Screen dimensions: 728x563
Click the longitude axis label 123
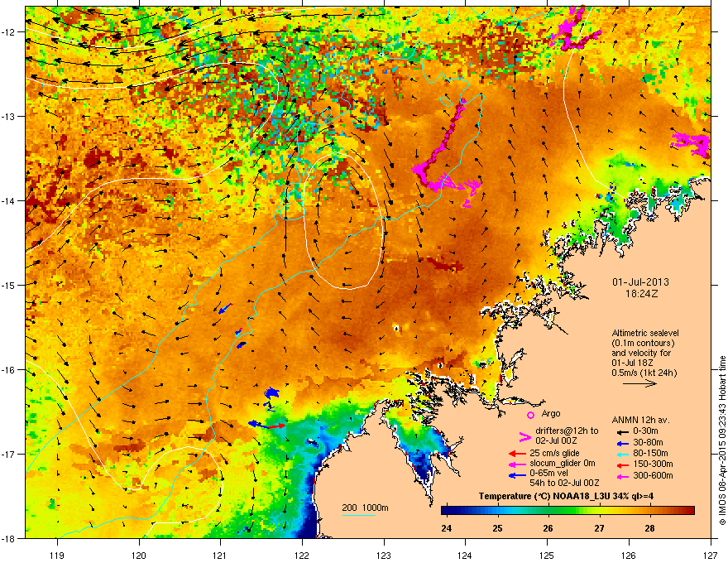pyautogui.click(x=384, y=555)
